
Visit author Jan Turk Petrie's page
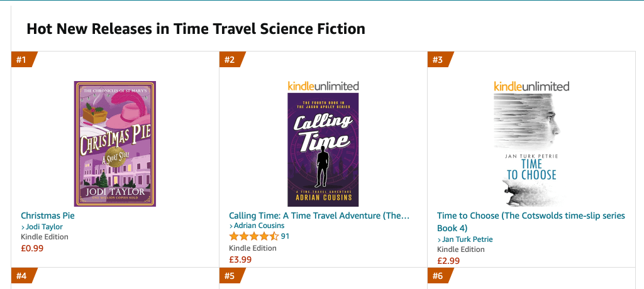point(467,239)
